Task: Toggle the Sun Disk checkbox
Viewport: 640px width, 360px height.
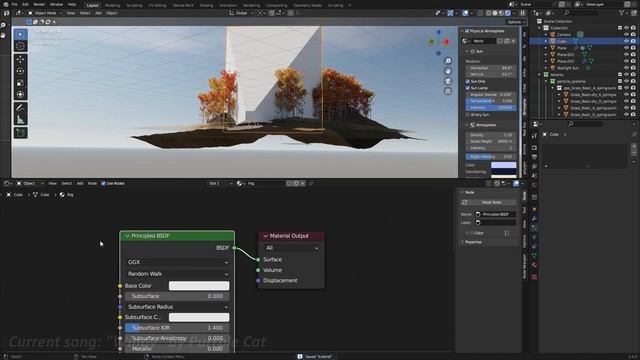Action: tap(468, 82)
